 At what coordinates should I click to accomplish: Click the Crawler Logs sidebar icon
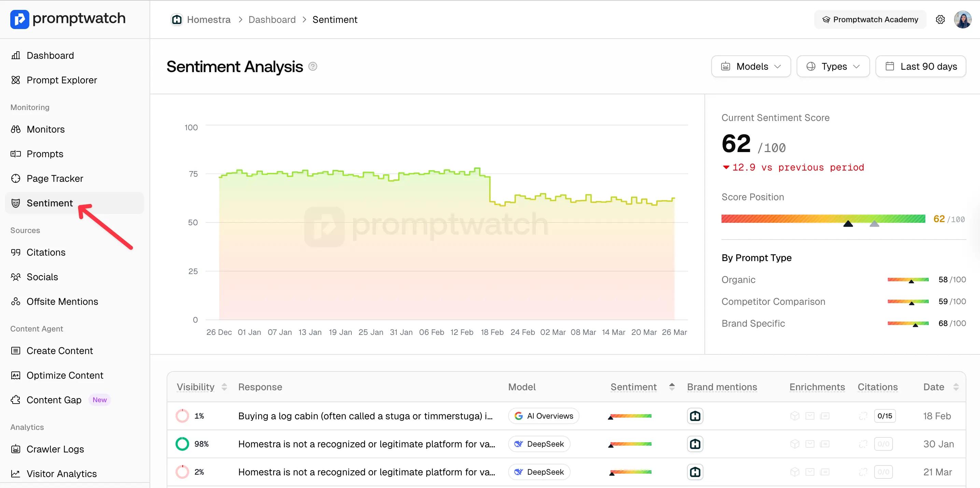pos(16,449)
